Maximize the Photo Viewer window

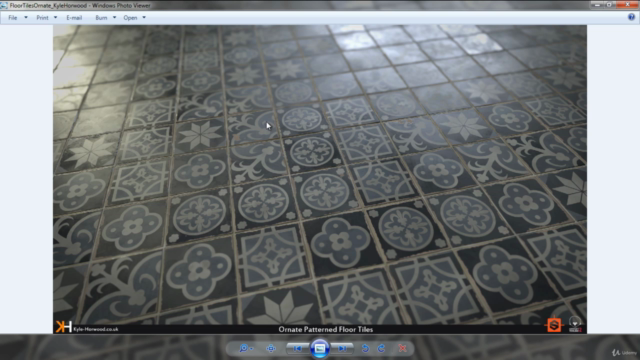609,4
